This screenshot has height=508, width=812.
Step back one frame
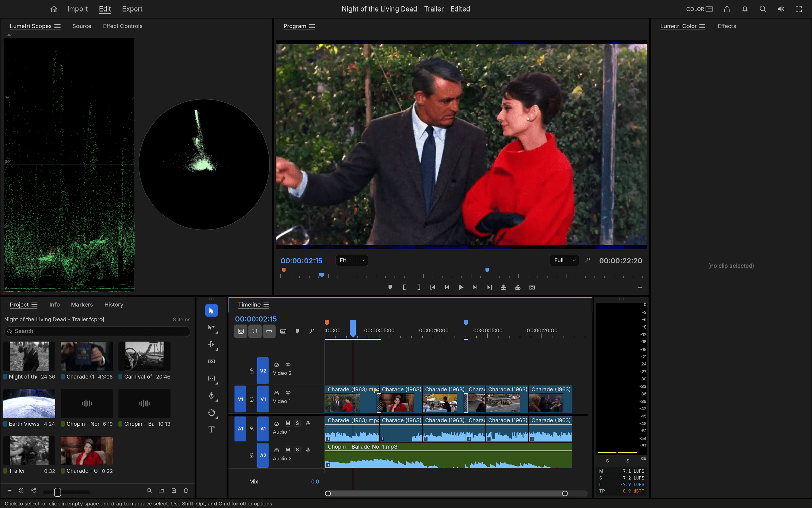click(447, 287)
